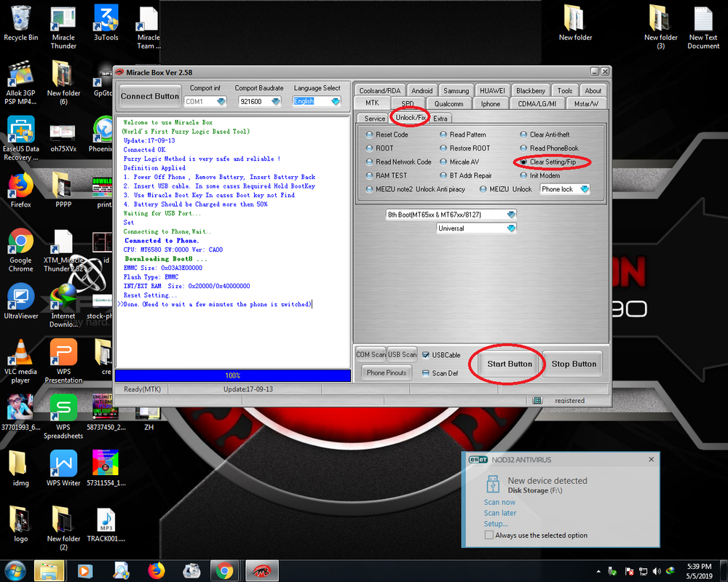728x582 pixels.
Task: Click the Windows Start orb
Action: tap(14, 571)
